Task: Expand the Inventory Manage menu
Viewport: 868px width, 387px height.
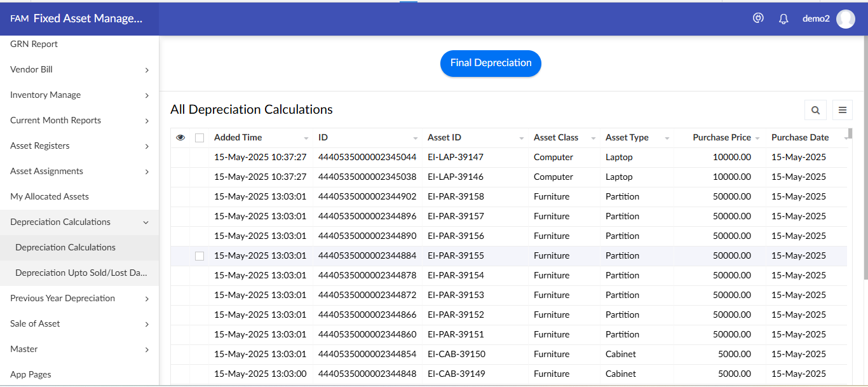Action: click(x=147, y=95)
